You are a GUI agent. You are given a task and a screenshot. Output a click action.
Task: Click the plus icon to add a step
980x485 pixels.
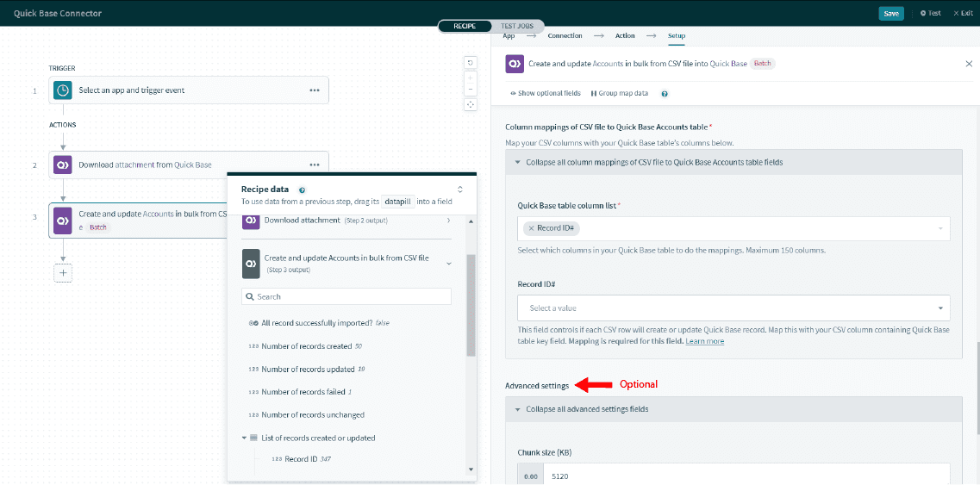pyautogui.click(x=63, y=272)
